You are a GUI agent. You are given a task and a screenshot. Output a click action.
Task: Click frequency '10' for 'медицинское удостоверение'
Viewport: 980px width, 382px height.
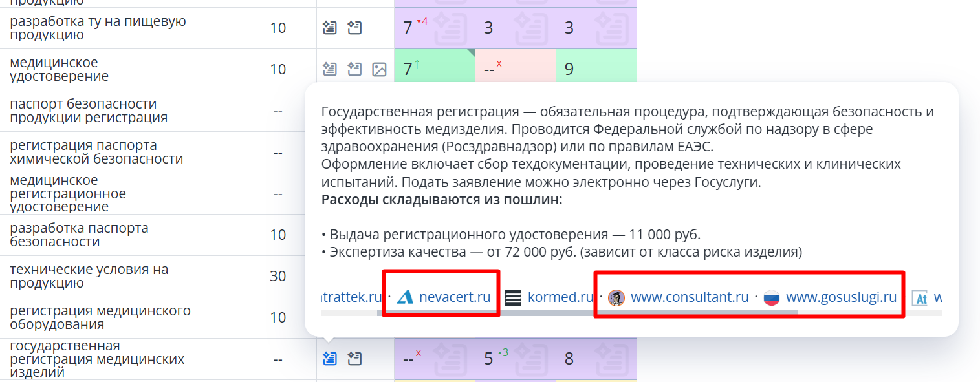[x=278, y=69]
